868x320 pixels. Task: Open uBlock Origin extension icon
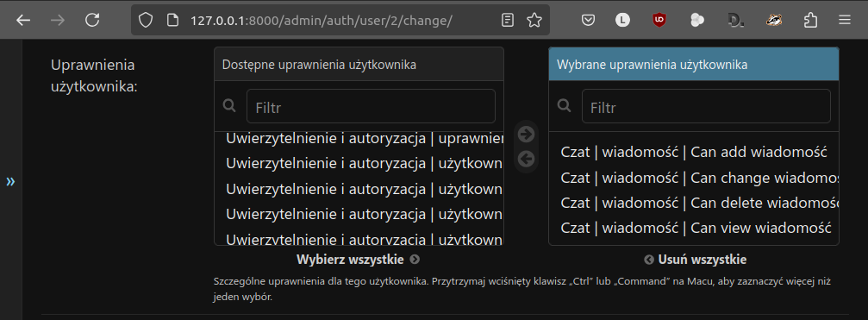(x=659, y=21)
